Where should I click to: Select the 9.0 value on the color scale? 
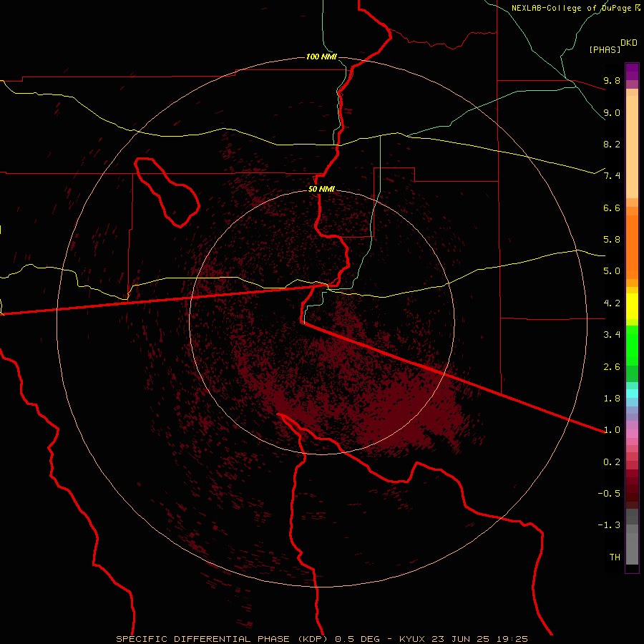(612, 112)
